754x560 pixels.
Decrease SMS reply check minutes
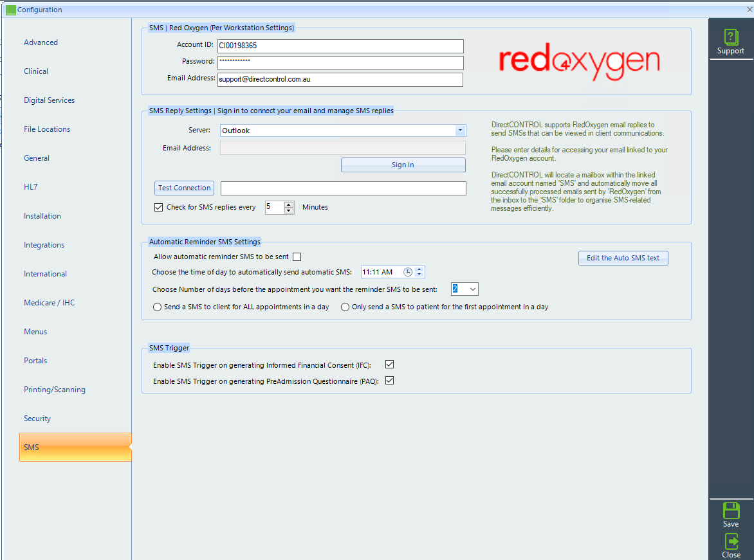[288, 210]
